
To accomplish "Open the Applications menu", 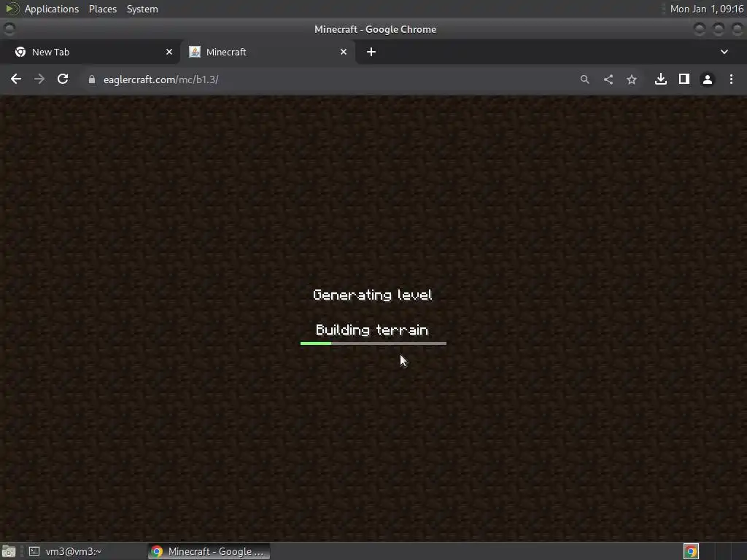I will 52,9.
